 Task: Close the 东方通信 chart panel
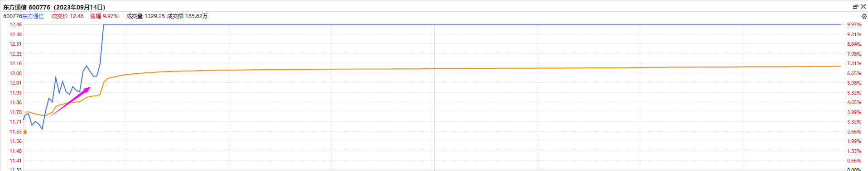click(x=863, y=7)
